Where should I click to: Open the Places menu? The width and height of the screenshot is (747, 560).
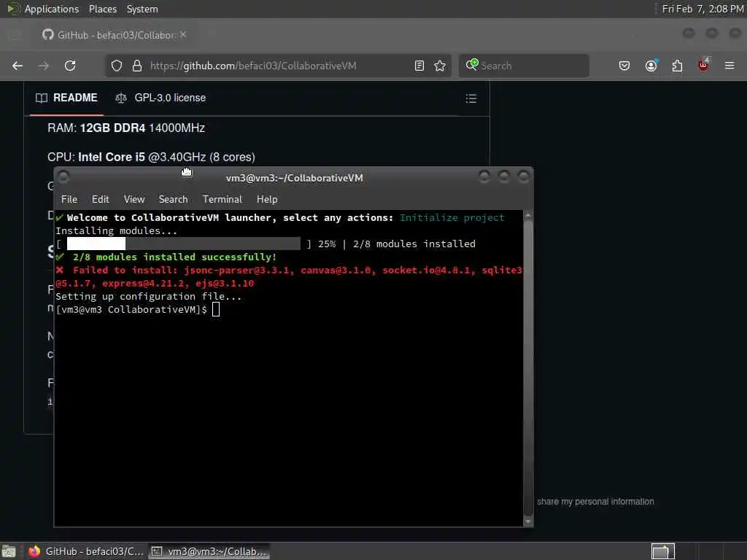[102, 9]
